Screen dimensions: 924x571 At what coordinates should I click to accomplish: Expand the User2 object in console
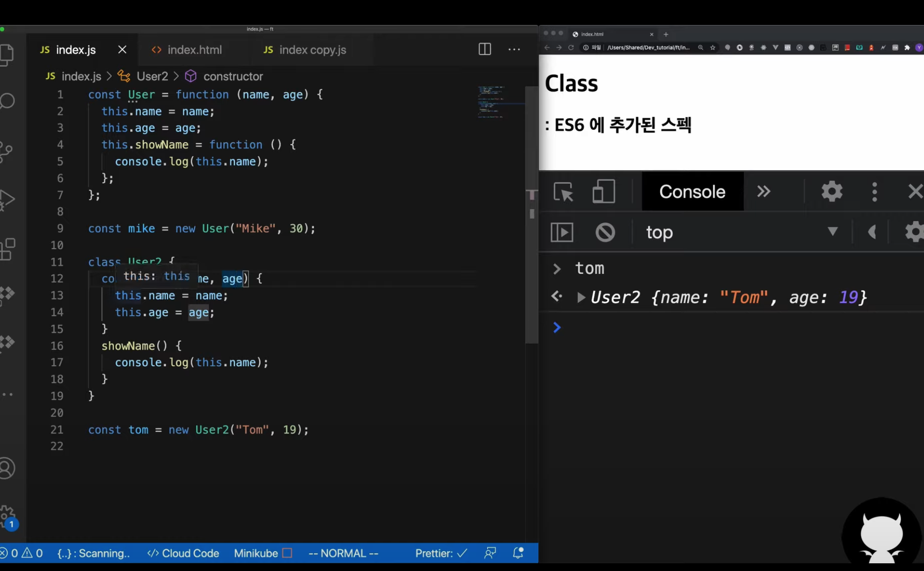581,298
